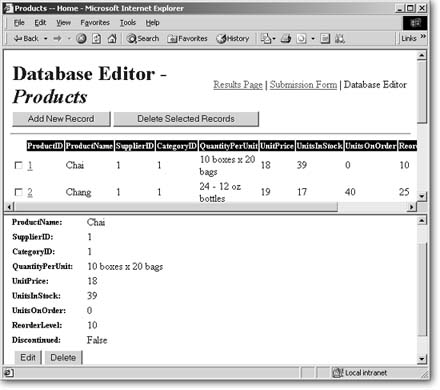Viewport: 440px width, 390px height.
Task: Click Add New Record button
Action: pyautogui.click(x=61, y=119)
